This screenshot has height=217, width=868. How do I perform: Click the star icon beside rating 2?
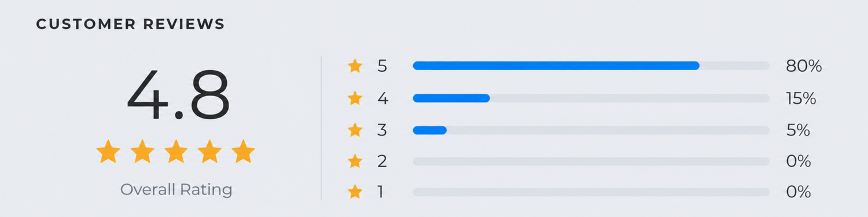(355, 161)
